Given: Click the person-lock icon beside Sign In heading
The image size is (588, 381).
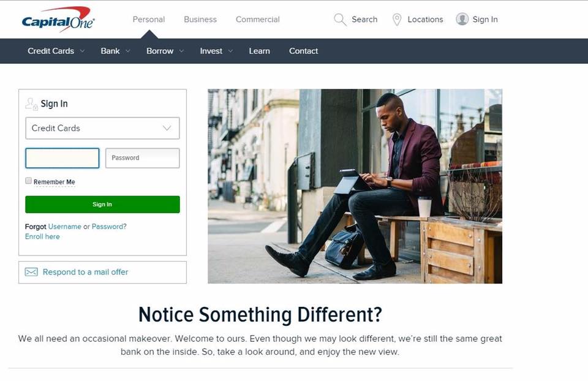Looking at the screenshot, I should (31, 104).
